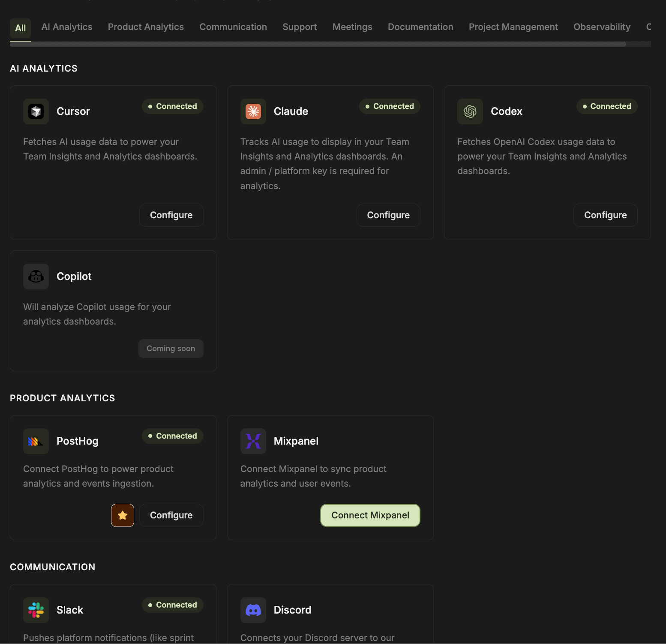Viewport: 666px width, 644px height.
Task: Click the star favorite icon on PostHog card
Action: [123, 515]
